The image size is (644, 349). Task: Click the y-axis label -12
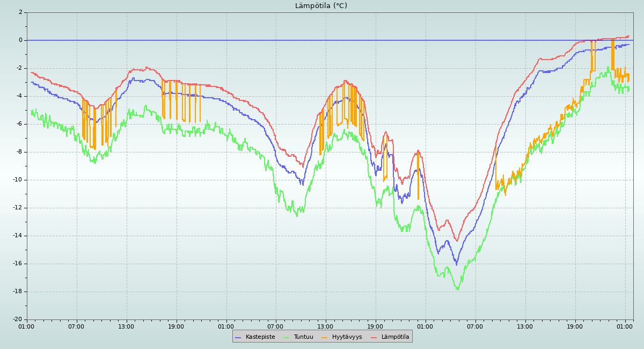(x=17, y=208)
